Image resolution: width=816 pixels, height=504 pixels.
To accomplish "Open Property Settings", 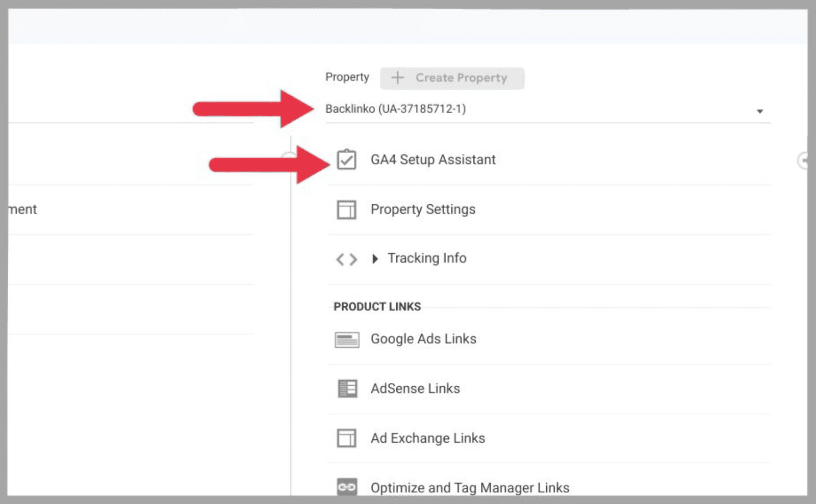I will (x=423, y=209).
